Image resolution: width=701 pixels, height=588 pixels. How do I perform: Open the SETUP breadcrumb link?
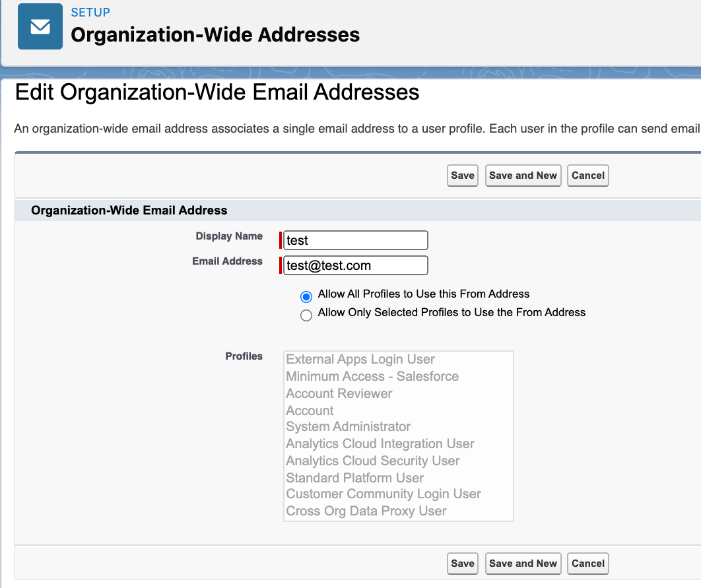(x=90, y=12)
